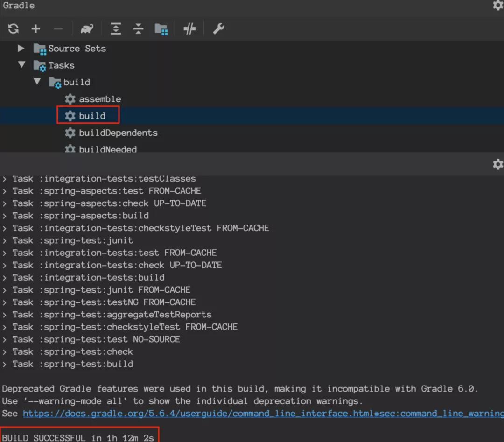This screenshot has width=504, height=442.
Task: Click Gradle panel title
Action: (x=19, y=6)
